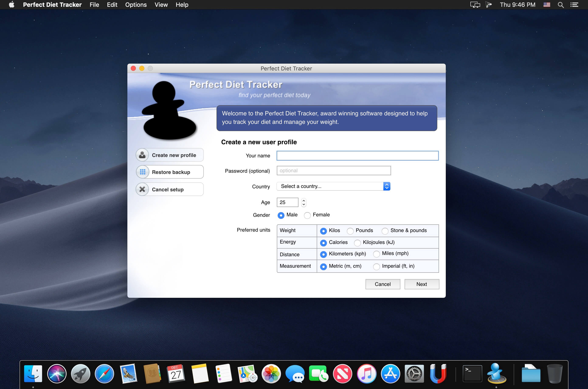Viewport: 588px width, 389px height.
Task: Open Messages speech bubble icon in dock
Action: (295, 374)
